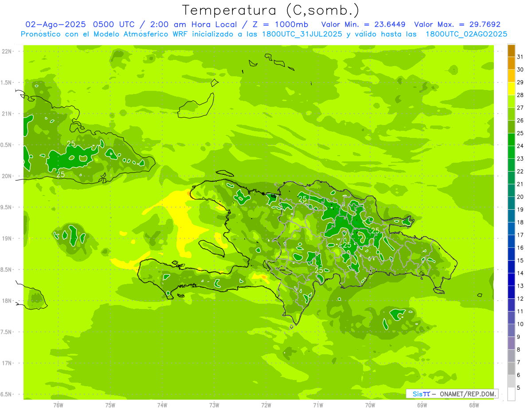Click latitude axis label '21N'
The width and height of the screenshot is (532, 411).
coord(7,114)
